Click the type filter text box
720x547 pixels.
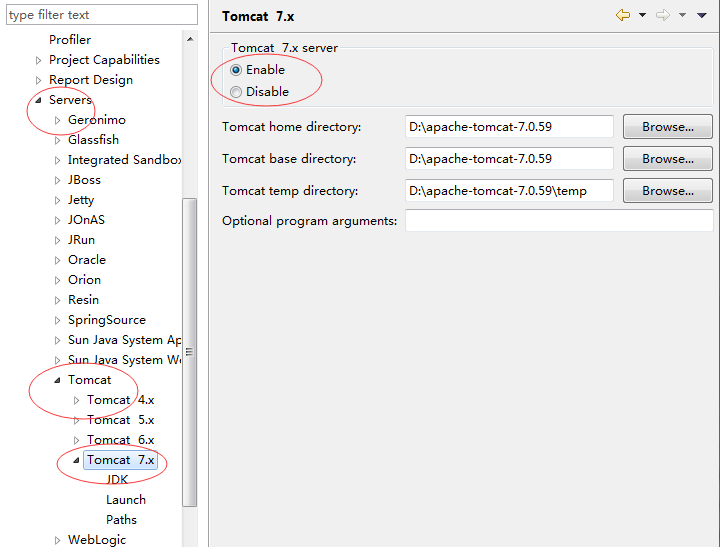coord(102,15)
